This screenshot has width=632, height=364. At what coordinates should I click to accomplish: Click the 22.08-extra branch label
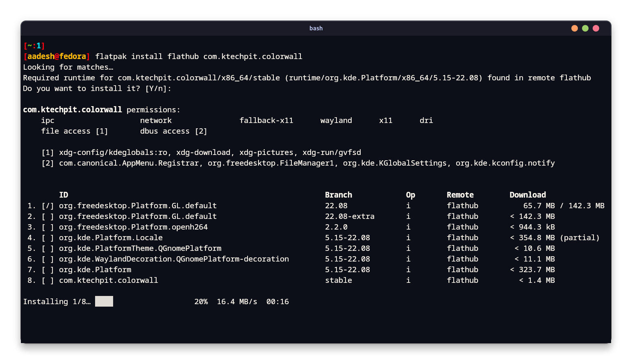[350, 216]
